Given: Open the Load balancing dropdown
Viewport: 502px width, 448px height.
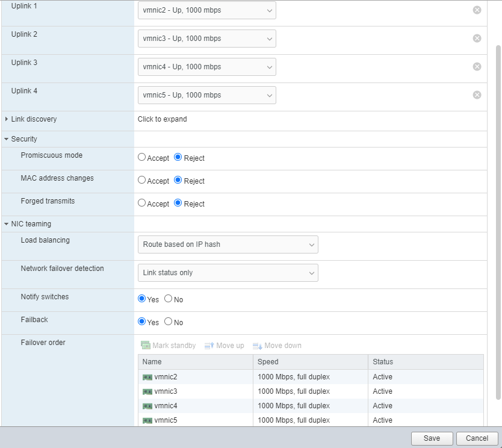Looking at the screenshot, I should tap(228, 244).
